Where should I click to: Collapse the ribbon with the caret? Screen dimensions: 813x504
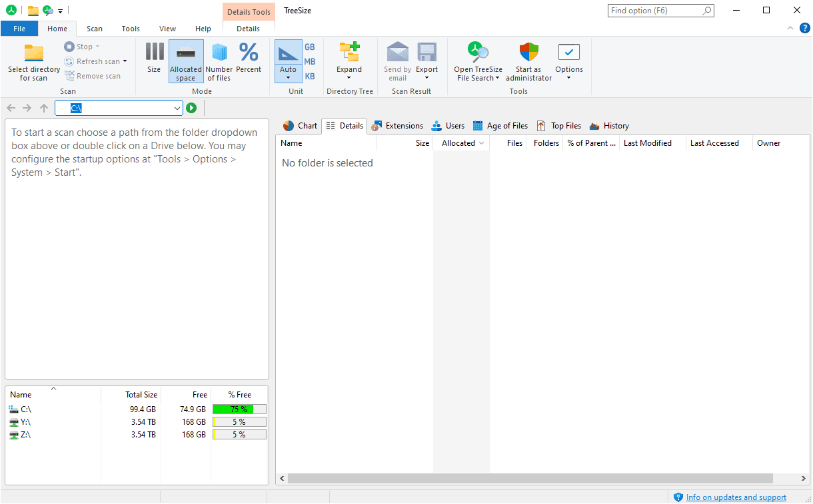(x=790, y=28)
